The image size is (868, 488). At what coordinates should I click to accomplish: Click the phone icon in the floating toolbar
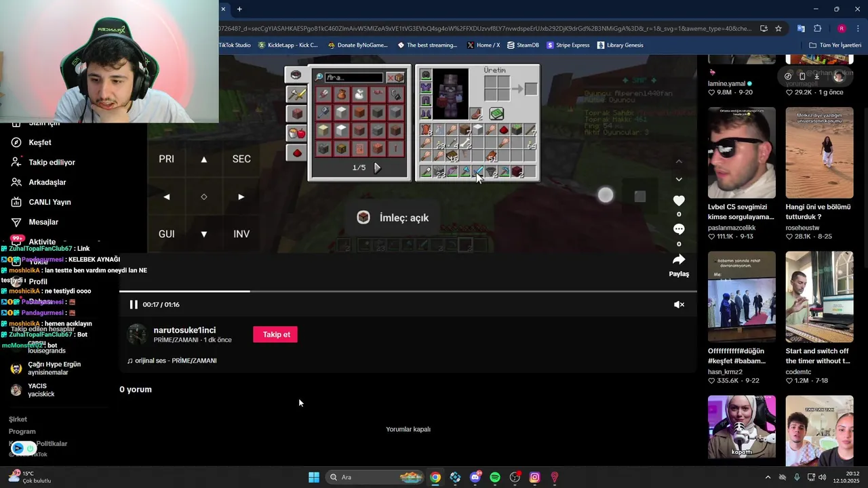click(x=802, y=76)
